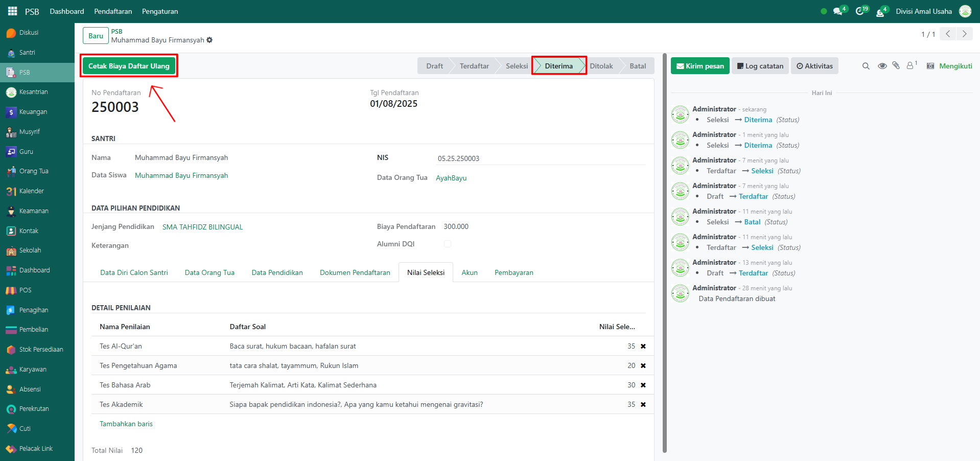Open conversations icon in top bar

click(838, 11)
